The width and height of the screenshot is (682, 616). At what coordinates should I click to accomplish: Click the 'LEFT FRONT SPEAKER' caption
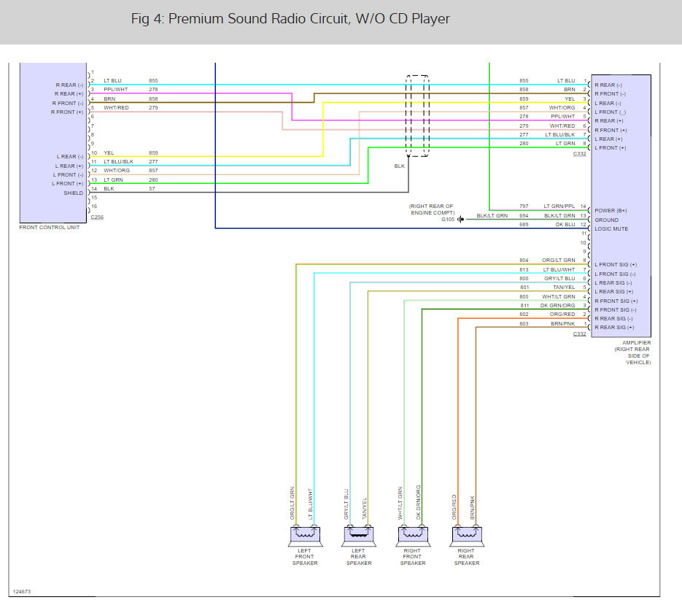point(305,557)
